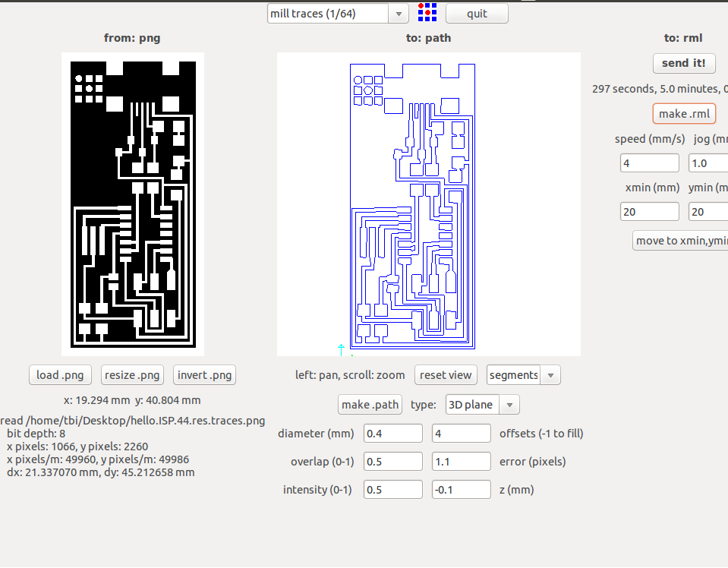This screenshot has width=728, height=568.
Task: Click the cyan origin arrow marker in path view
Action: tap(342, 350)
